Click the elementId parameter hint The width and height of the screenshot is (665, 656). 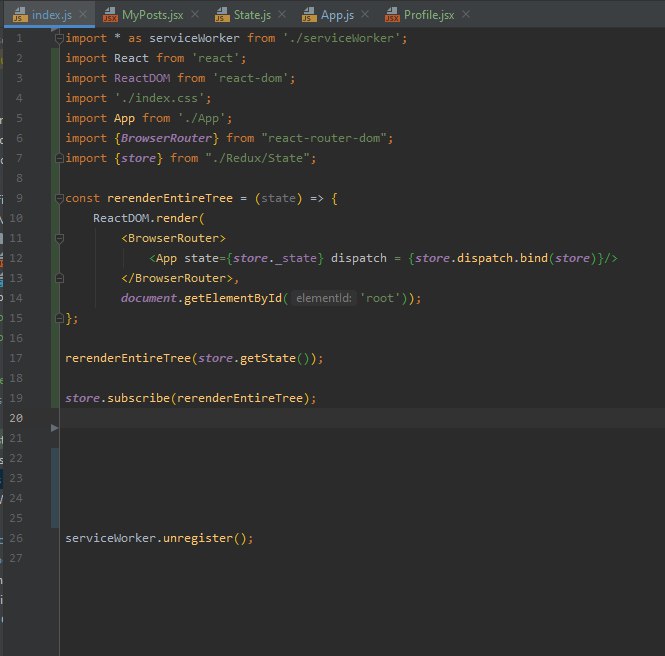click(323, 298)
